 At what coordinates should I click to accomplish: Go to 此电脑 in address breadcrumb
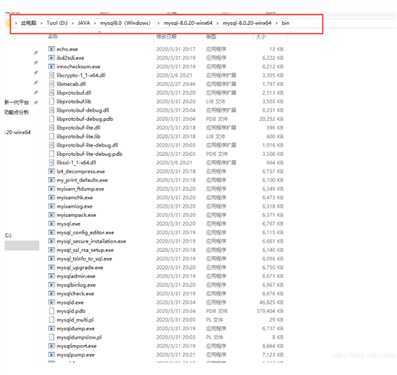tap(28, 23)
